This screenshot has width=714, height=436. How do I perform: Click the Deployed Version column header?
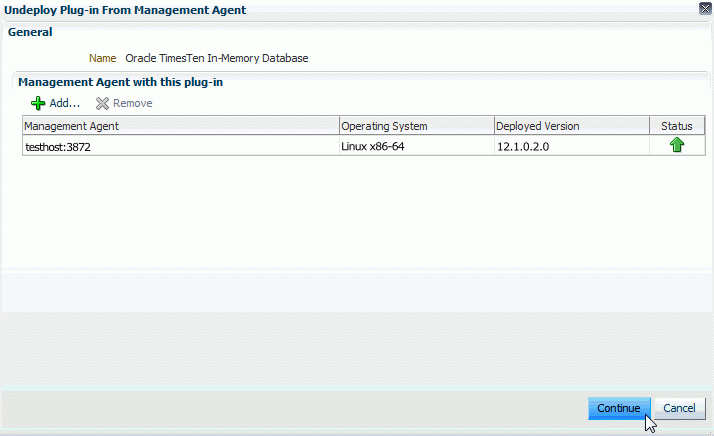572,126
